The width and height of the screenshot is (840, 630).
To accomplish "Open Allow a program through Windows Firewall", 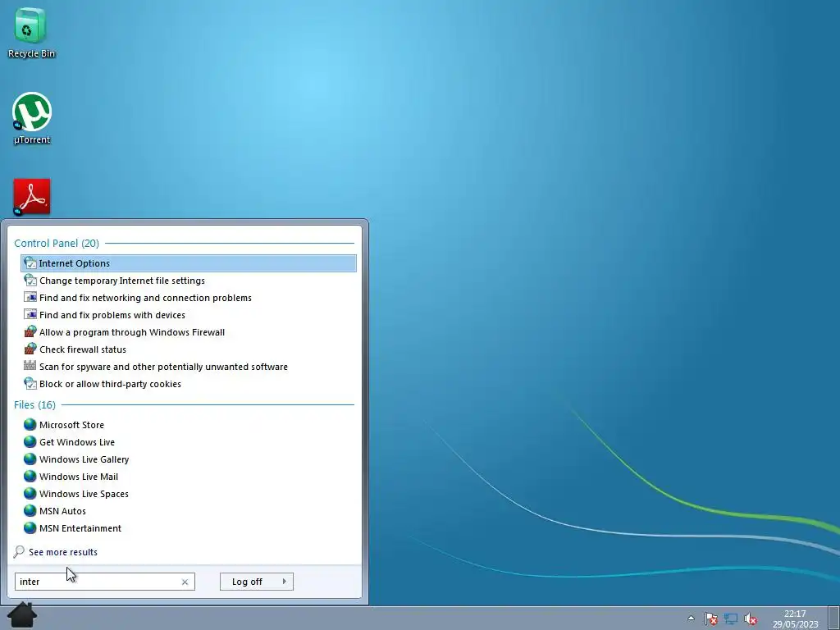I will point(189,331).
